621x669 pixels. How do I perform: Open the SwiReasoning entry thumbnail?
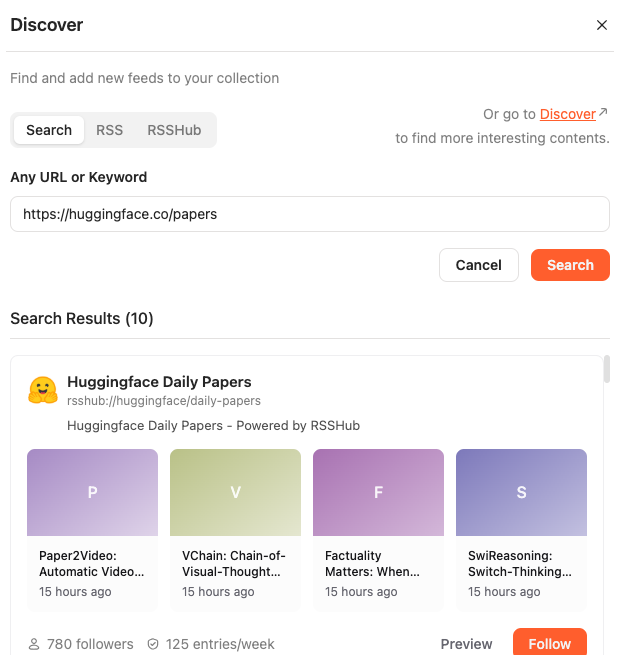[521, 492]
